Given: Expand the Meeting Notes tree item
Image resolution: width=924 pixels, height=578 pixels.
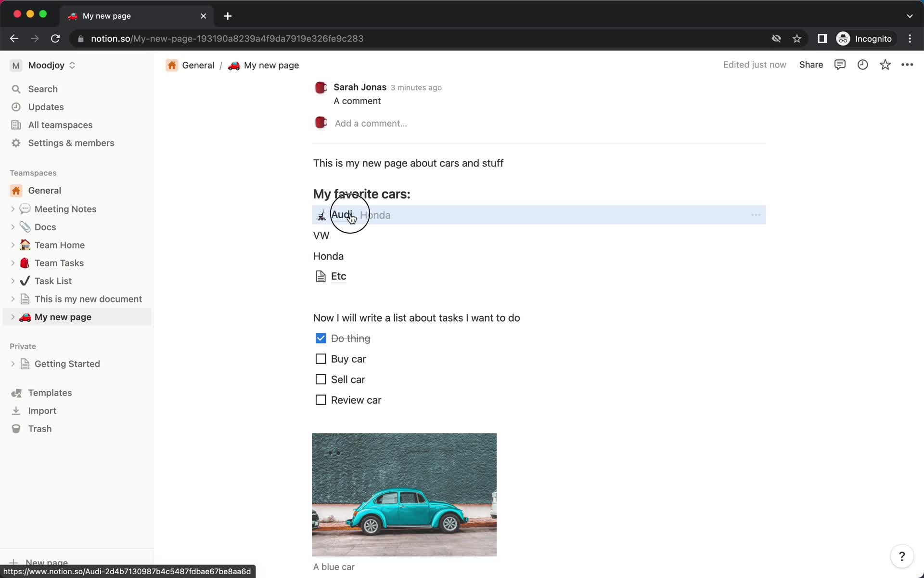Looking at the screenshot, I should point(13,209).
